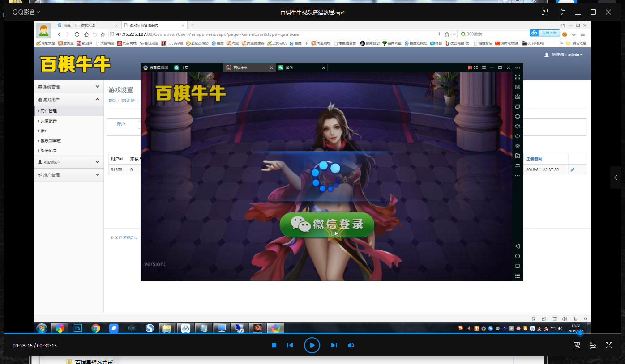Stop video playback in QQ影音
The width and height of the screenshot is (625, 364).
pyautogui.click(x=274, y=345)
